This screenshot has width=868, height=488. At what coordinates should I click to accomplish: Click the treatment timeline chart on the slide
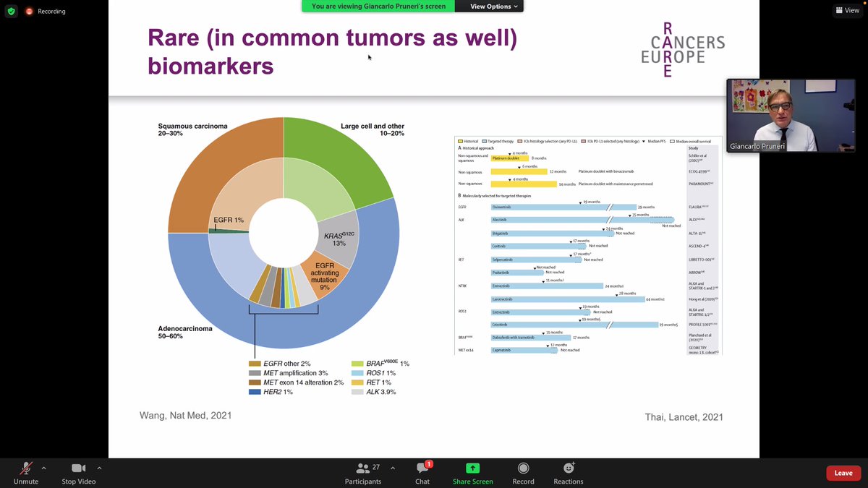[x=588, y=245]
